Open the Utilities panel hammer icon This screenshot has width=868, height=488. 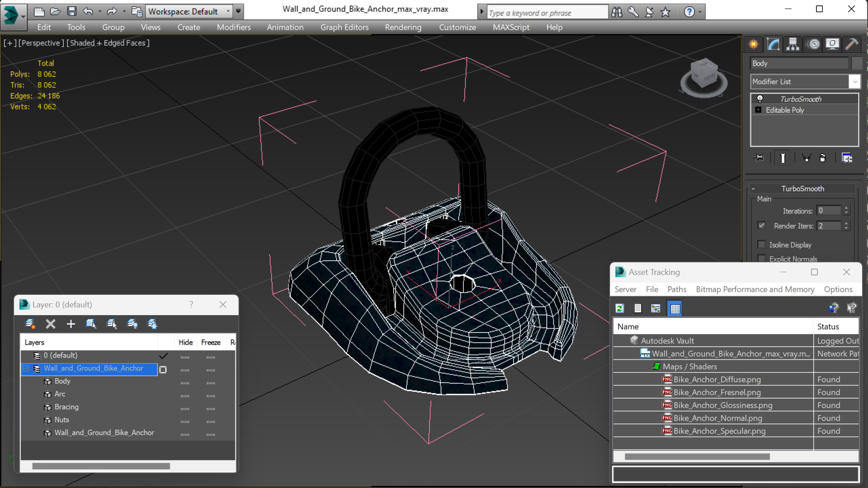click(x=851, y=44)
